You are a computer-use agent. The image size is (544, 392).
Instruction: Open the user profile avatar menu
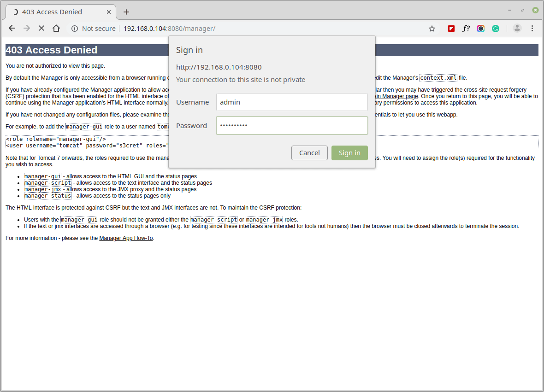(517, 29)
